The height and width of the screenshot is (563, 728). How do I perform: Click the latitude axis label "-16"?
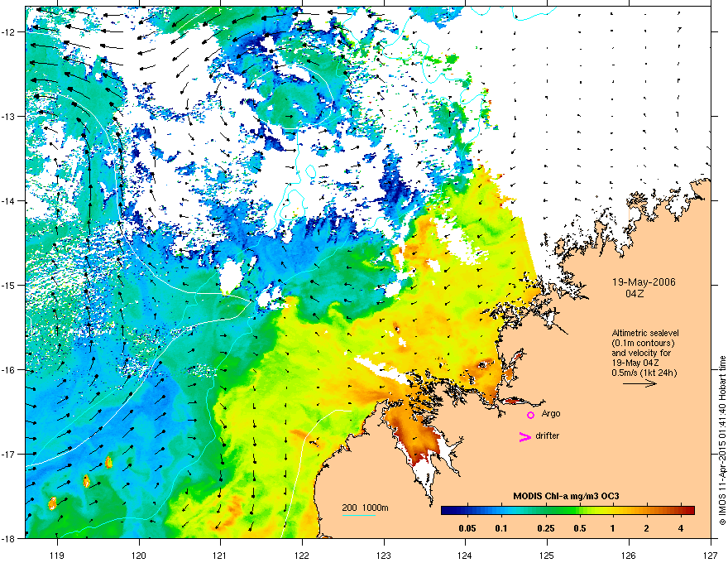pos(8,370)
